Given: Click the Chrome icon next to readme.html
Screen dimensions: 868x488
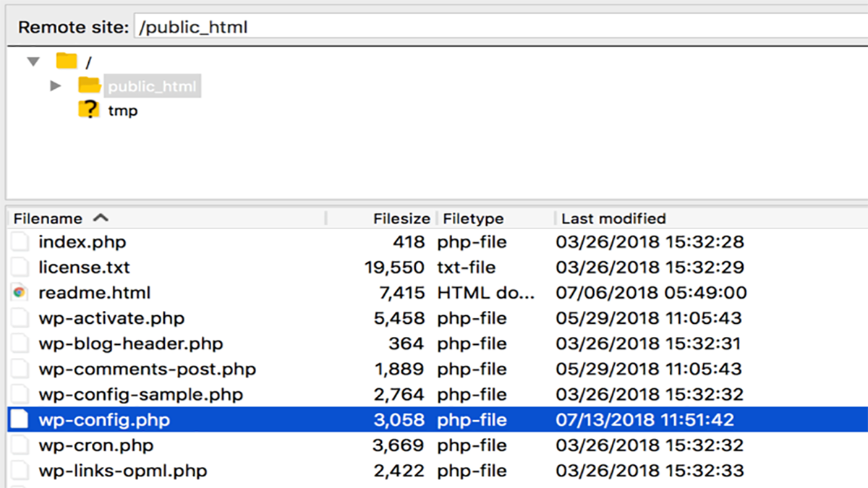Looking at the screenshot, I should [20, 293].
